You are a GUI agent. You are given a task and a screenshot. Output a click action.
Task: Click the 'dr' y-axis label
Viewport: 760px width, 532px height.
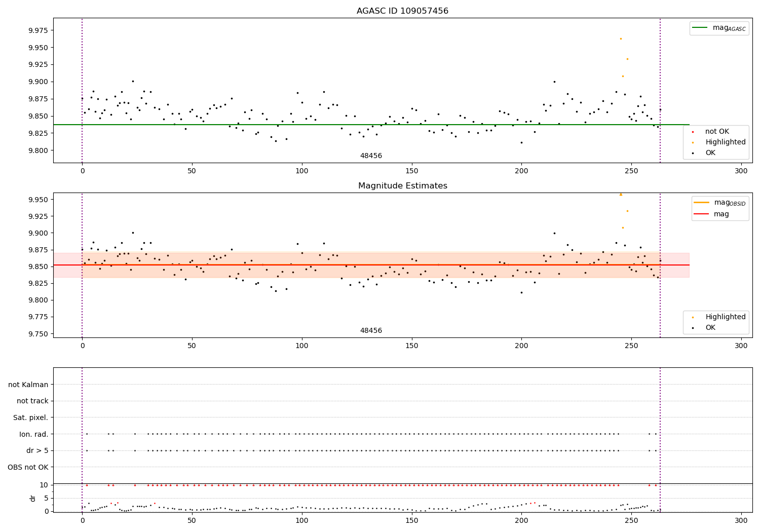[x=33, y=498]
